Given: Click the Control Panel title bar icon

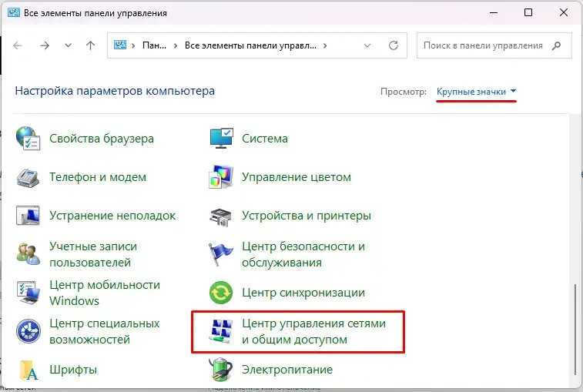Looking at the screenshot, I should [14, 12].
